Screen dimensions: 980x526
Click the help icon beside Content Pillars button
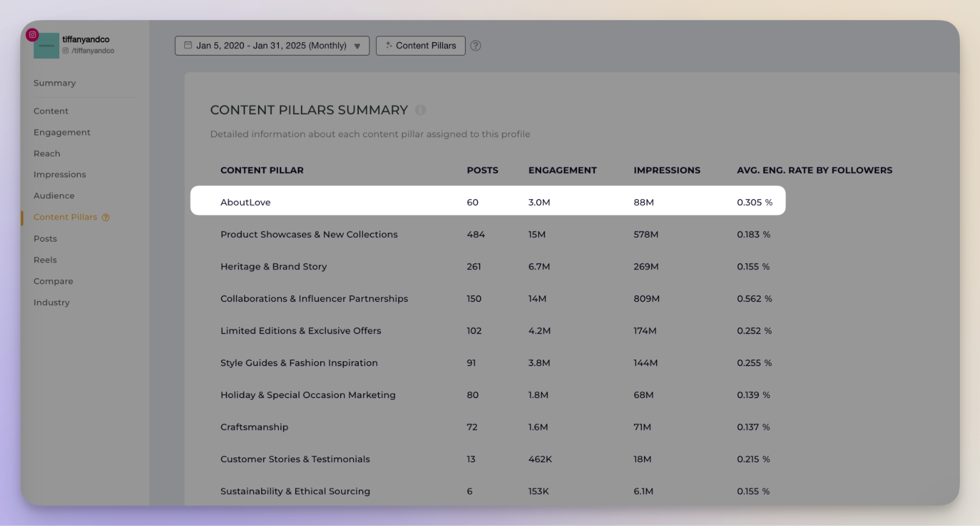pyautogui.click(x=476, y=46)
